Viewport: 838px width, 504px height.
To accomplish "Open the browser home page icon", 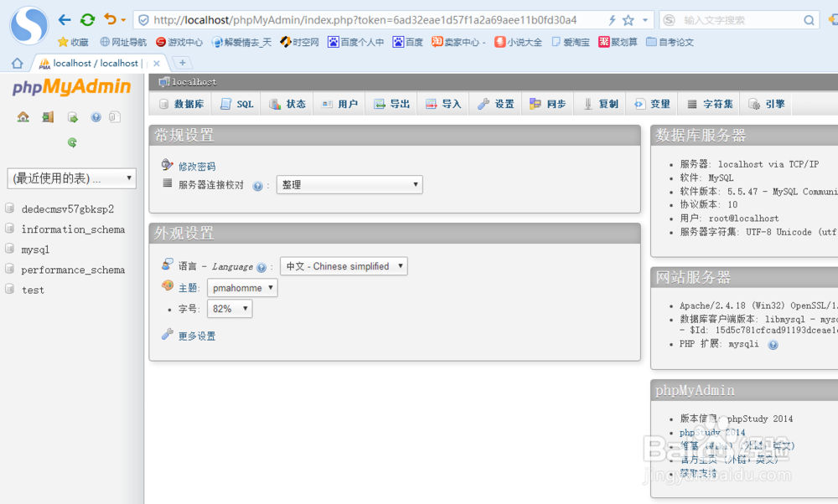I will coord(17,64).
